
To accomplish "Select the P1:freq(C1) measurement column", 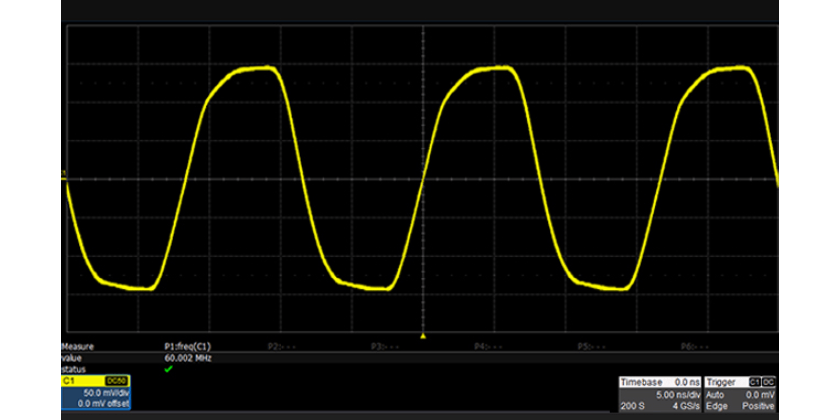I will click(188, 346).
